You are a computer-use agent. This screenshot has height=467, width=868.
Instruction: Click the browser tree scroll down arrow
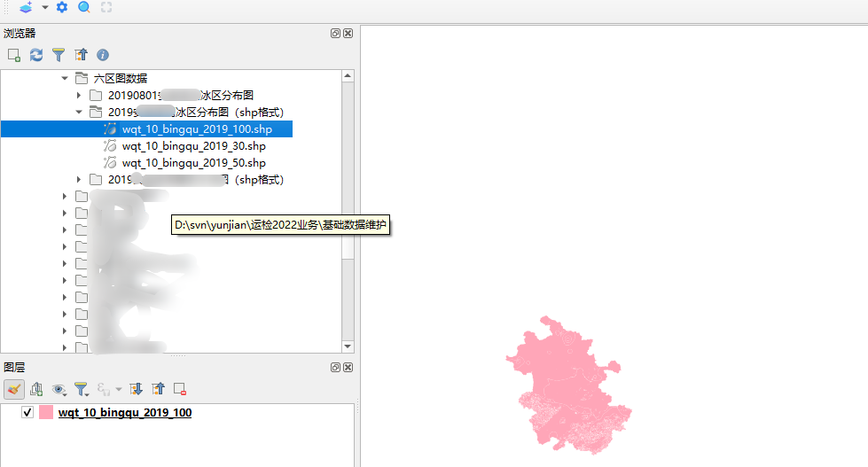point(348,346)
